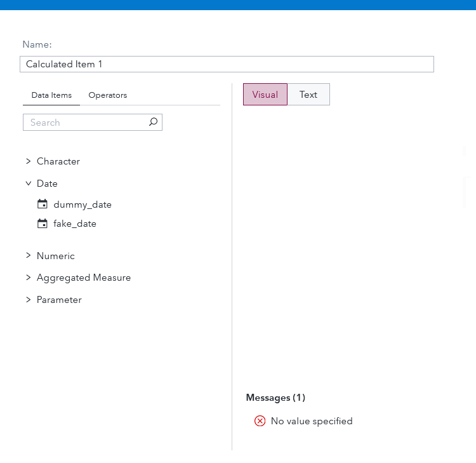
Task: Expand the Aggregated Measure category
Action: click(x=29, y=278)
